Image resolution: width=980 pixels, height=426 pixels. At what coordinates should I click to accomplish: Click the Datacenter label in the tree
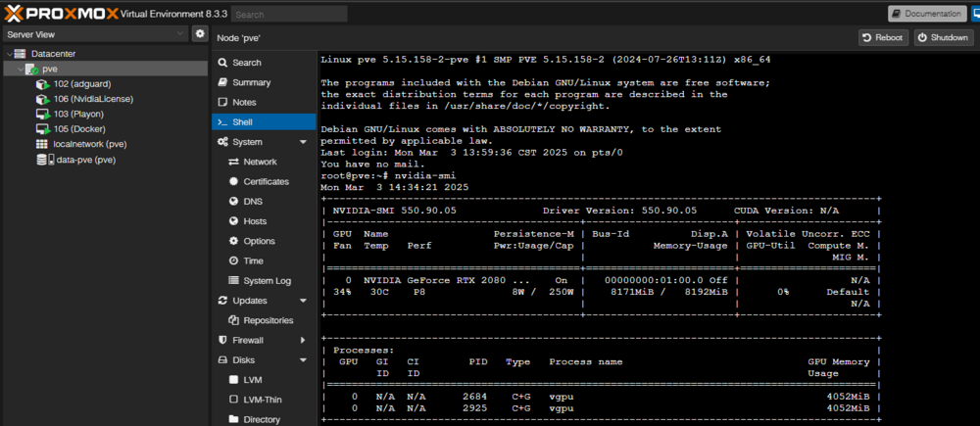click(x=53, y=54)
